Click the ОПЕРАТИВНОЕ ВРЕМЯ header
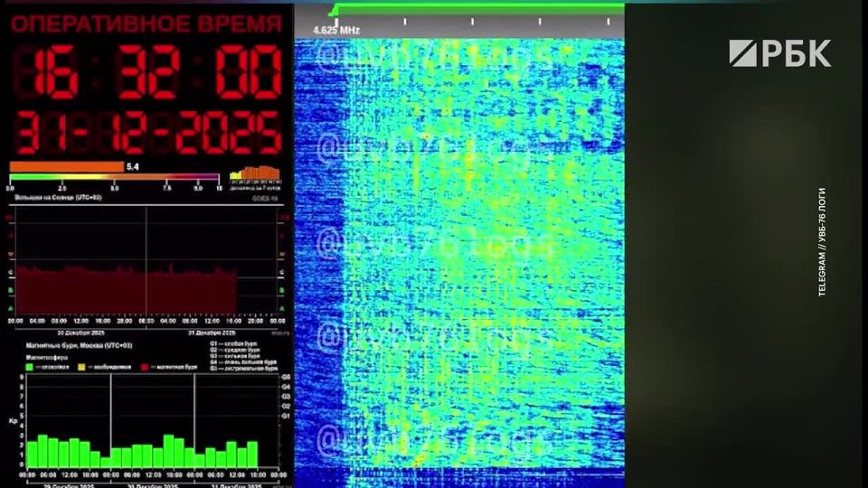This screenshot has width=868, height=488. tap(146, 24)
